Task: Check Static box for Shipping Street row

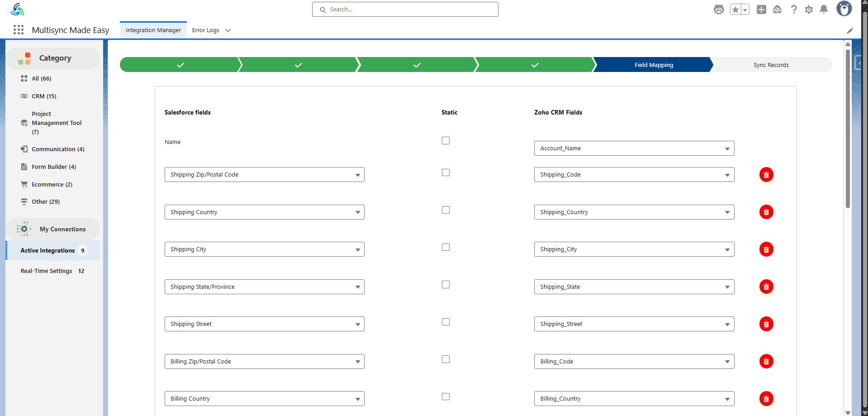Action: click(x=446, y=322)
